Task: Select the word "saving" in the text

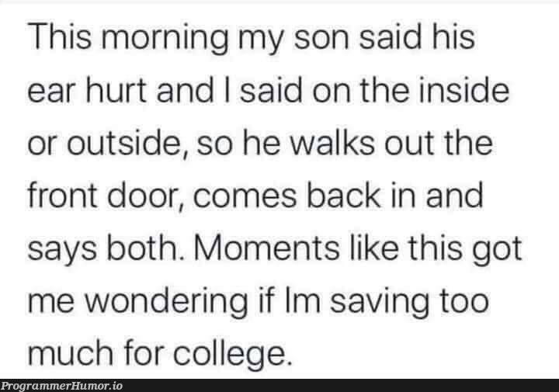Action: tap(380, 302)
